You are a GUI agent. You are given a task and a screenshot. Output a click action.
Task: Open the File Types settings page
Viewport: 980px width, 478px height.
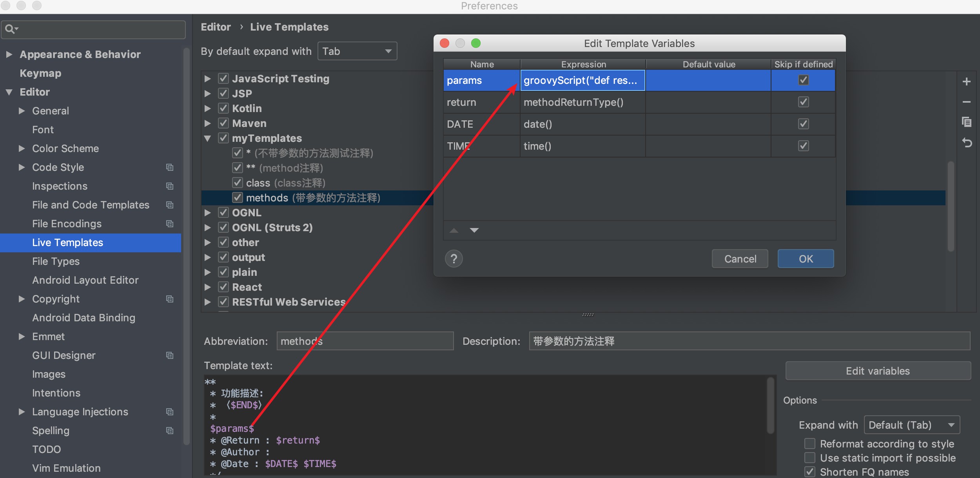tap(56, 261)
